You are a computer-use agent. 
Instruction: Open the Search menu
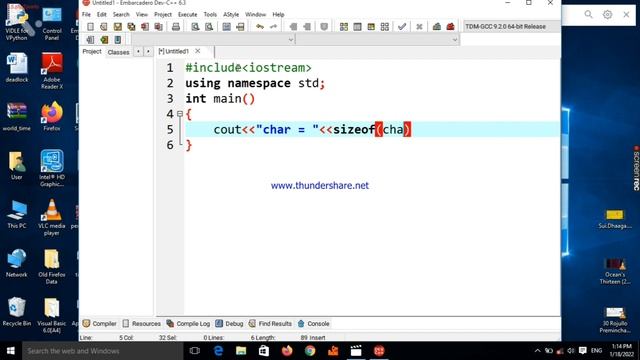(x=121, y=14)
